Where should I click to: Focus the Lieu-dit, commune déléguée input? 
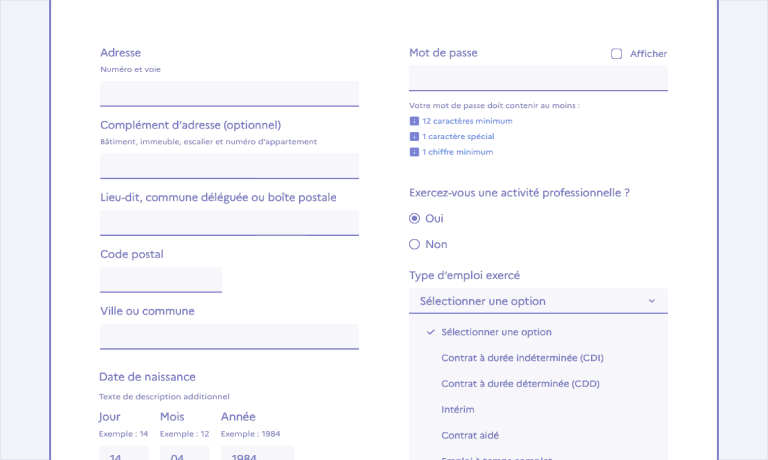pos(229,222)
